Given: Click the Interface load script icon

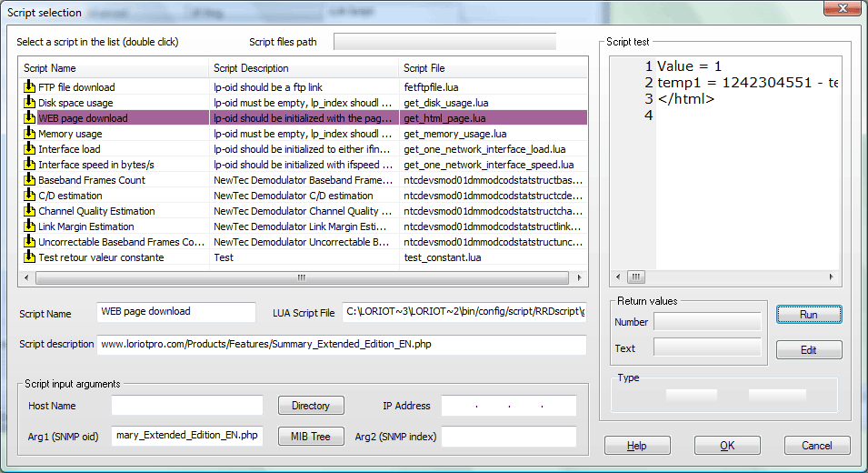Looking at the screenshot, I should pyautogui.click(x=29, y=148).
